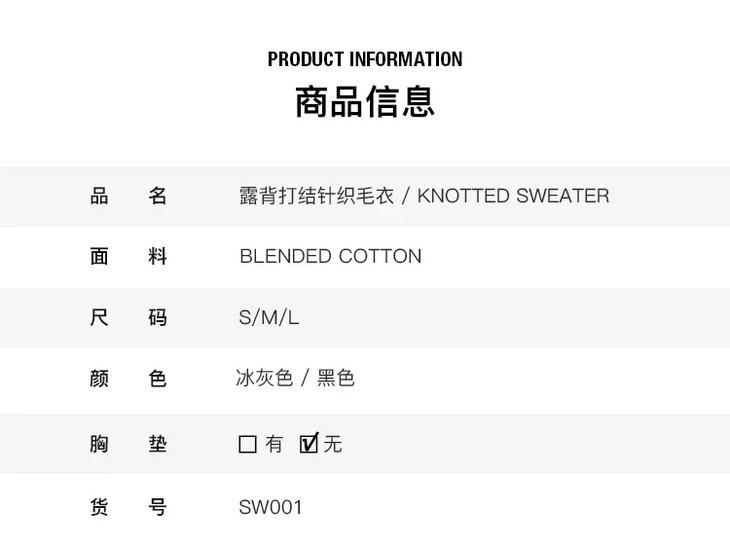Click the 无 text beside the ticked checkbox
The height and width of the screenshot is (545, 730).
333,444
